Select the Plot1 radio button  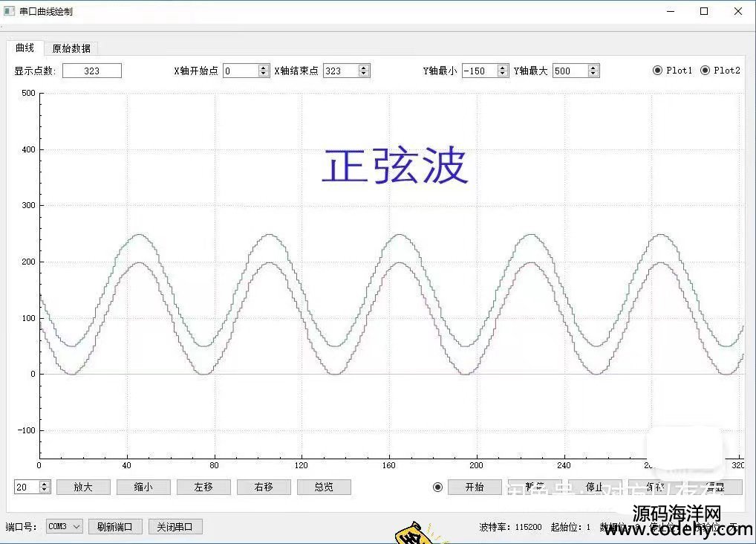(x=658, y=71)
